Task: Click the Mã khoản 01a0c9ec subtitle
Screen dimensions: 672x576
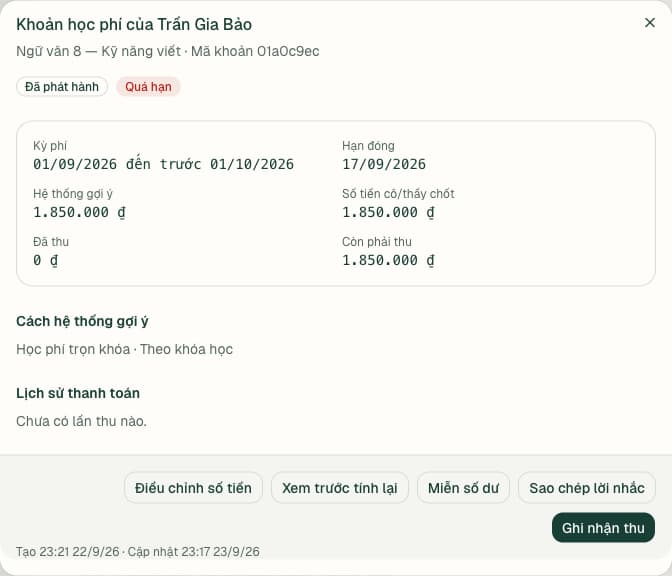Action: pos(255,51)
